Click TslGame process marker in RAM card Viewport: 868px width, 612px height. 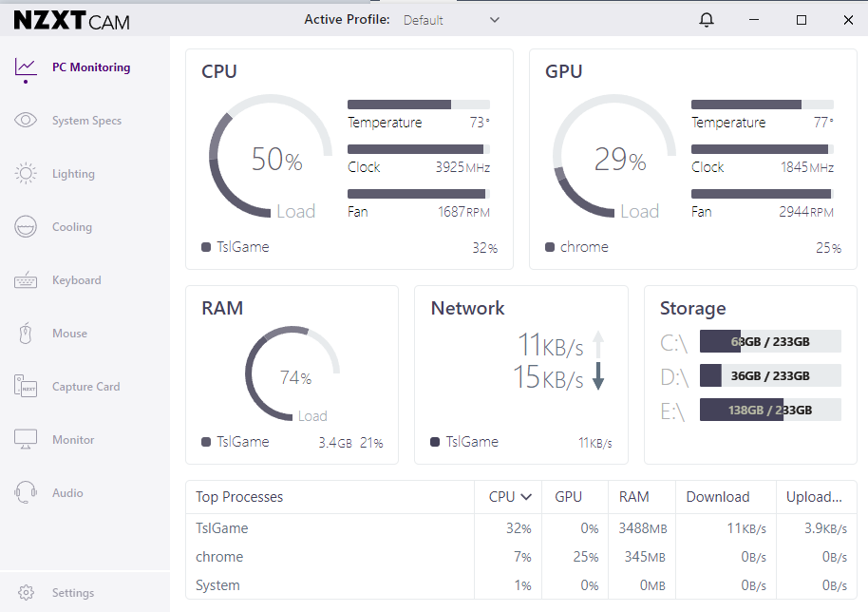pos(206,442)
